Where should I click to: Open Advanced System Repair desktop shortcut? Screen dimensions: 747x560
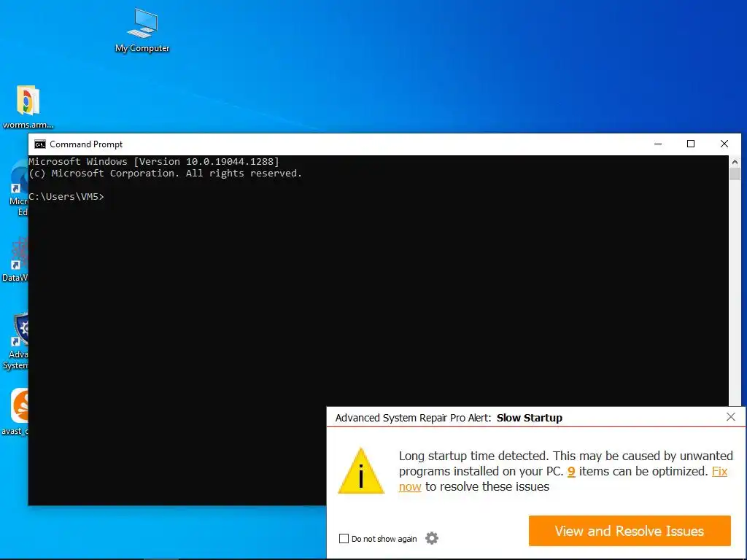tap(15, 341)
